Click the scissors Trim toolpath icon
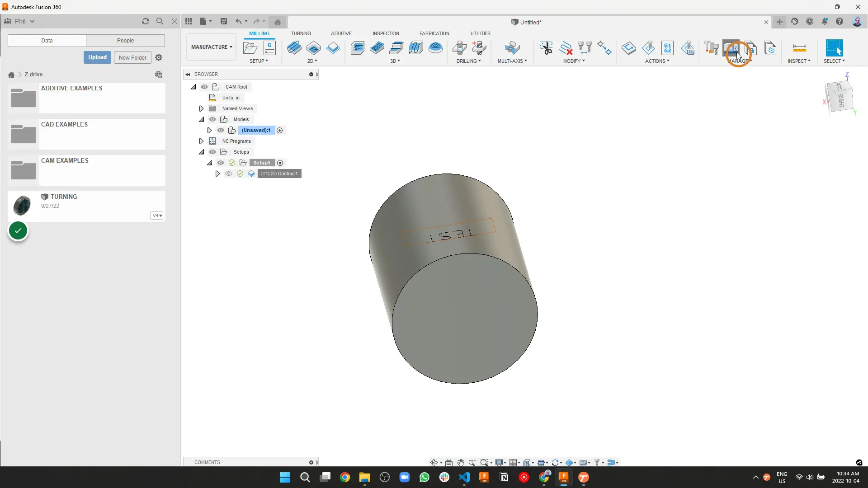 click(546, 47)
